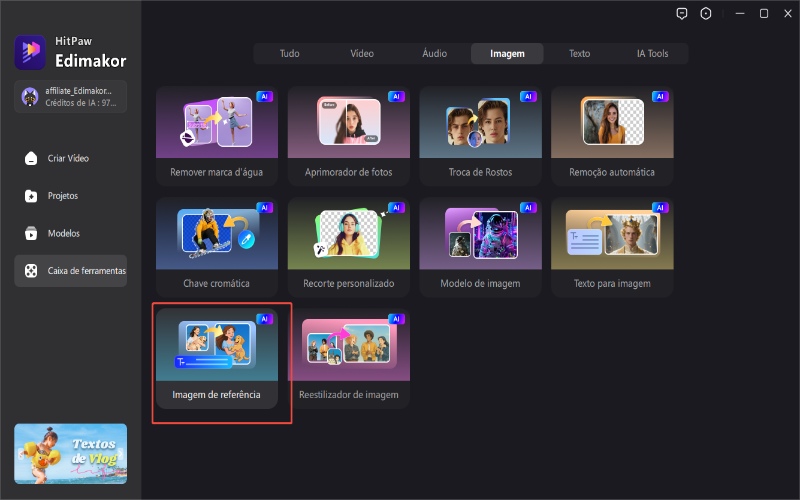Open the feedback message icon in title bar
800x500 pixels.
[x=682, y=14]
